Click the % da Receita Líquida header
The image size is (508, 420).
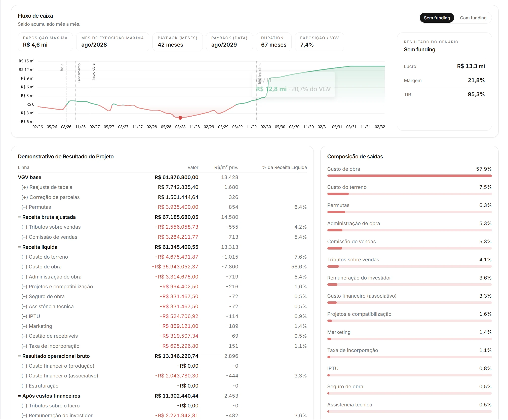coord(285,167)
